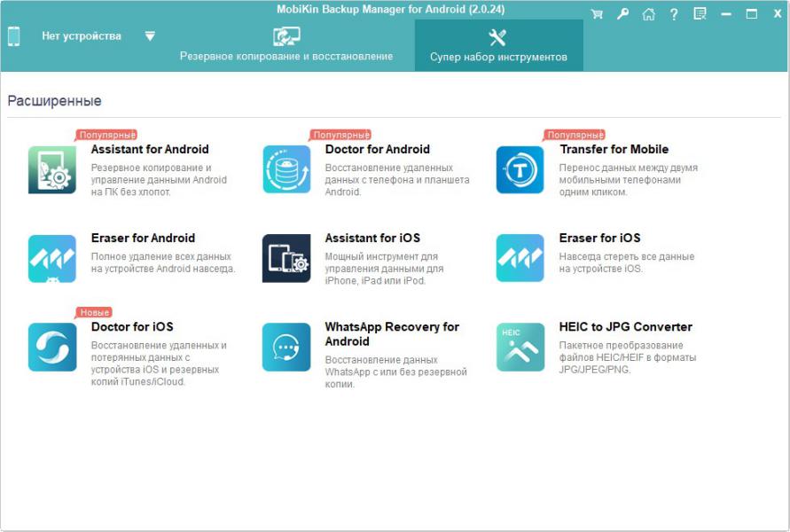Click the Eraser for Android icon
Image resolution: width=790 pixels, height=532 pixels.
point(52,258)
